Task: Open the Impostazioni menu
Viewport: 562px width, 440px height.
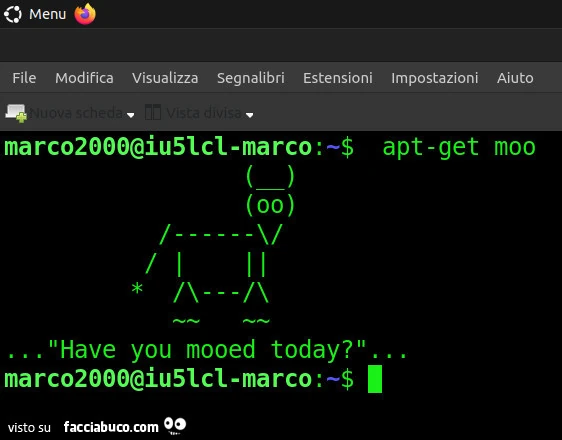Action: point(434,78)
